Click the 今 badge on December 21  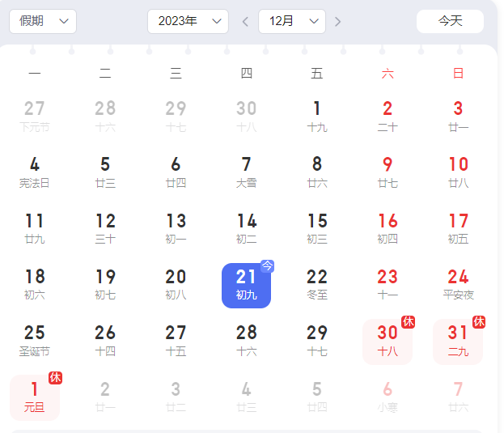point(268,266)
